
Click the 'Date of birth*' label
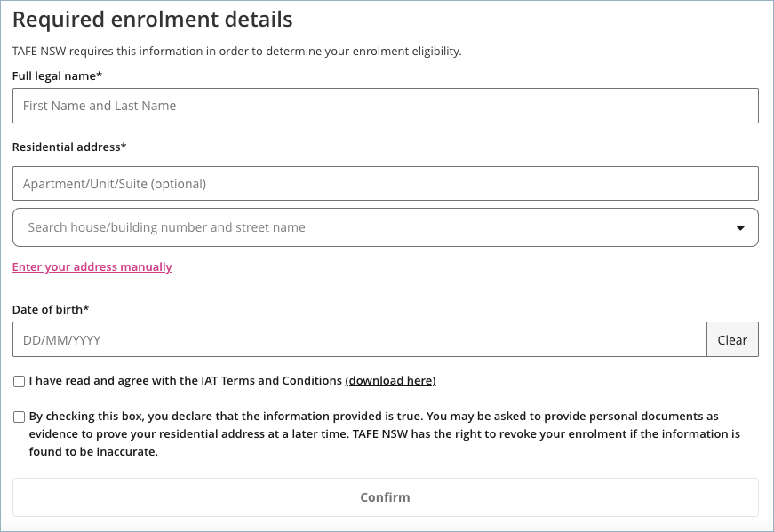[51, 309]
